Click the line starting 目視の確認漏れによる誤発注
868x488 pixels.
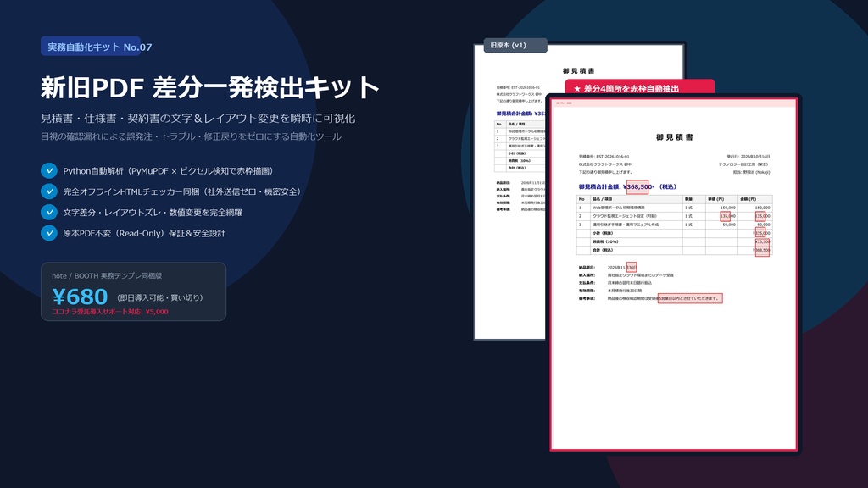tap(191, 136)
